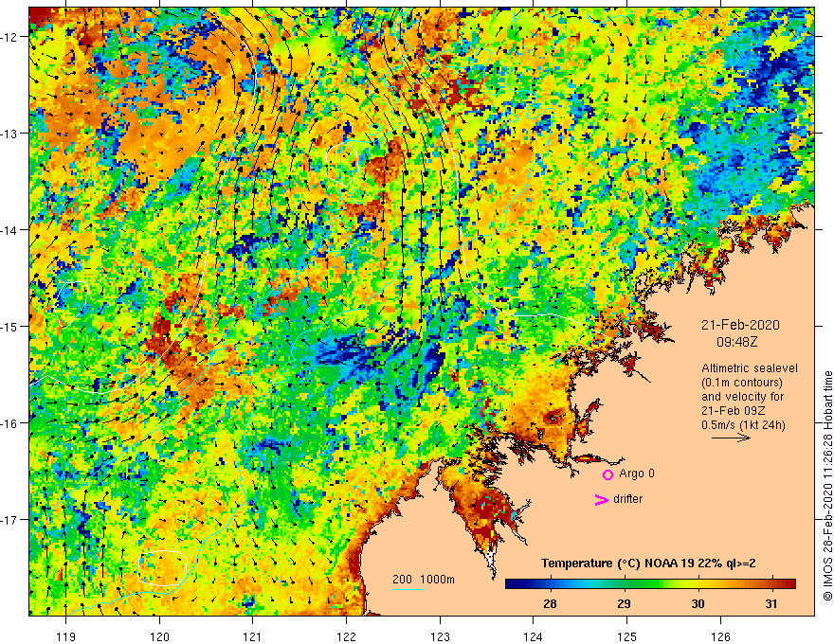Screen dimensions: 834x644
Task: Click the latitude label '-13'
Action: click(9, 134)
